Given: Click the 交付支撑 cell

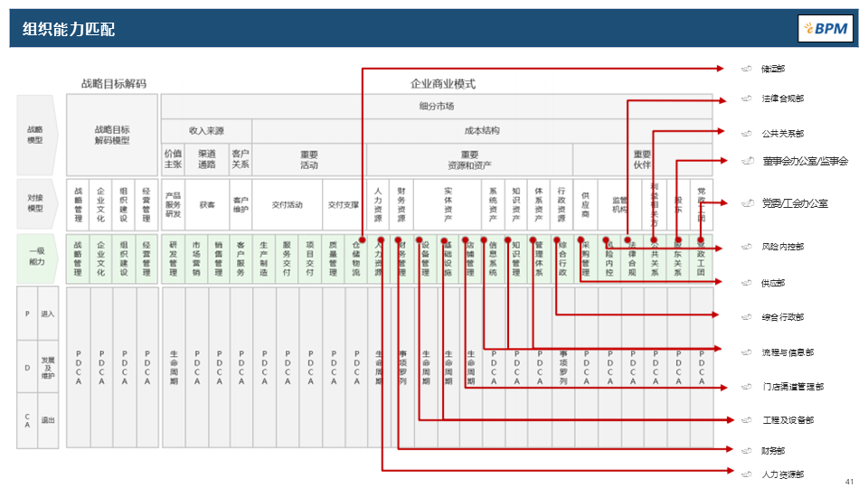Looking at the screenshot, I should pos(344,204).
